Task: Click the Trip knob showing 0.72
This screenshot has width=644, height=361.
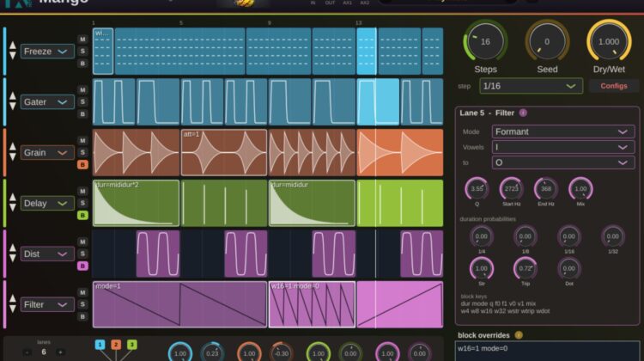Action: pyautogui.click(x=526, y=268)
